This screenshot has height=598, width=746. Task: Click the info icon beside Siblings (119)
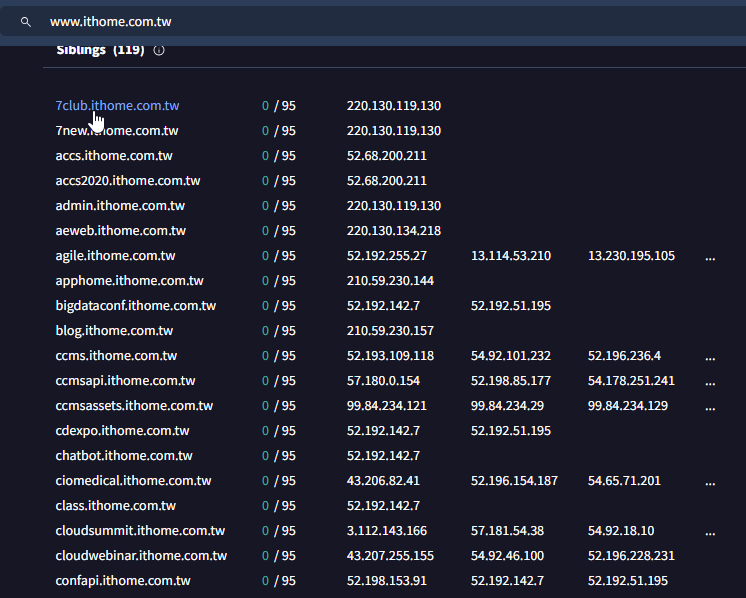point(159,50)
